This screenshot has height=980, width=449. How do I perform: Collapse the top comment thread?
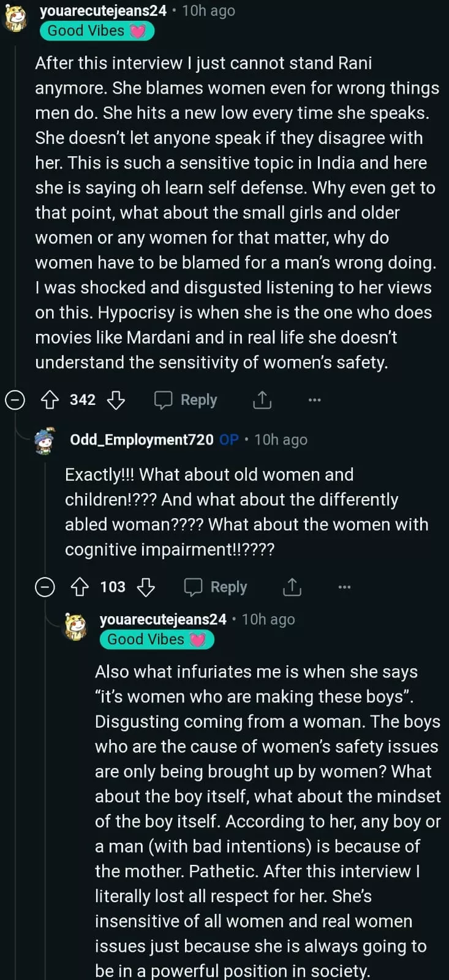point(15,400)
